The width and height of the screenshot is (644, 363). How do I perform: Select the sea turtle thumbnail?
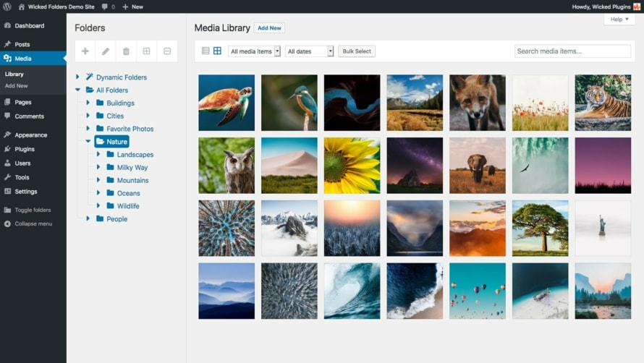(226, 103)
